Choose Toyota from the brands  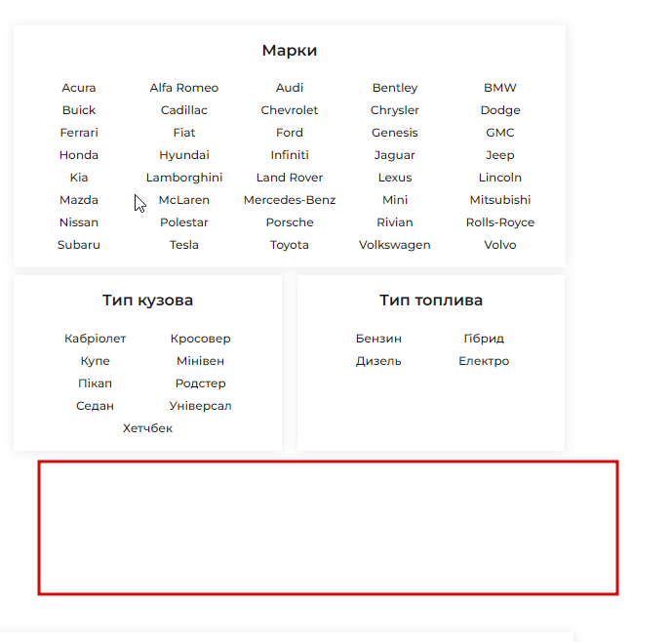pyautogui.click(x=290, y=245)
